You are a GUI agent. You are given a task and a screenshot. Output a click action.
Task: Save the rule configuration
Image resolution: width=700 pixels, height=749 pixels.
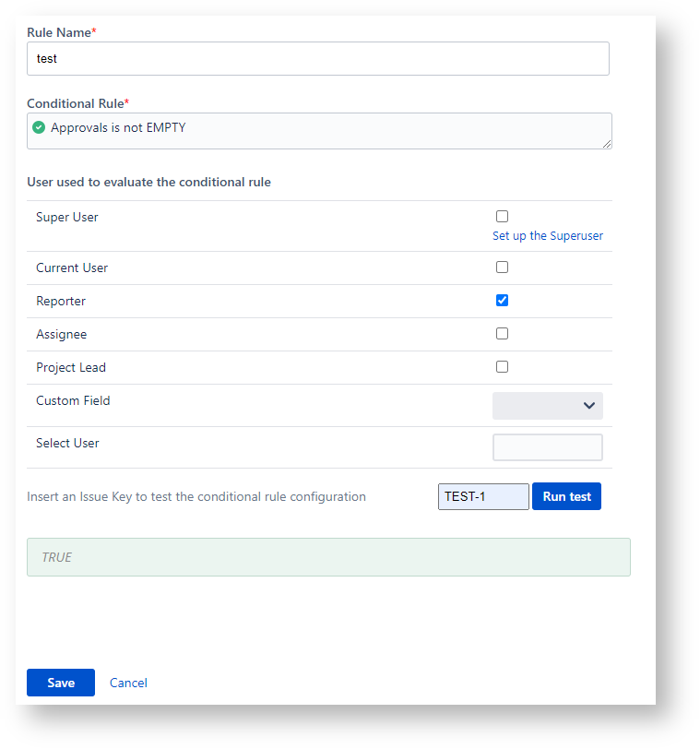61,683
